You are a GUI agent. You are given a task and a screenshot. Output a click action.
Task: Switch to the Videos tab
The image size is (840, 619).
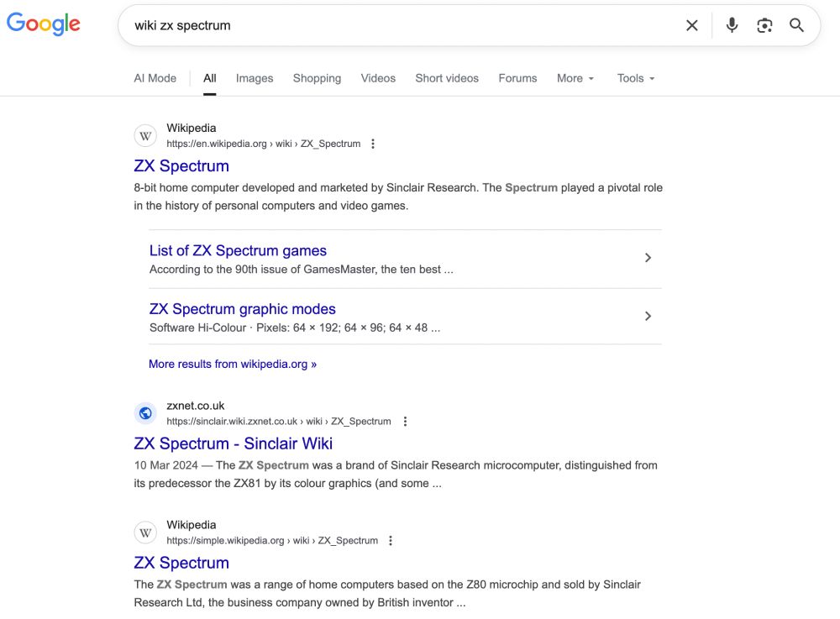378,78
